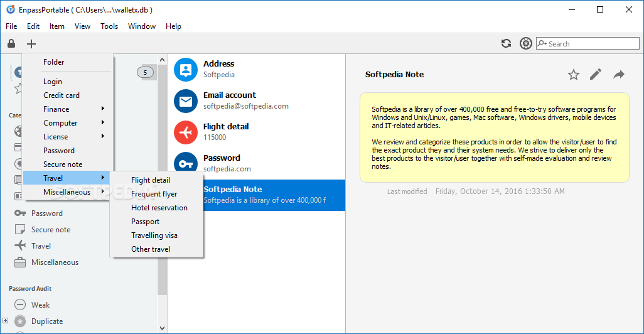Select Travelling visa in Travel submenu
Viewport: 644px width, 334px height.
tap(156, 235)
